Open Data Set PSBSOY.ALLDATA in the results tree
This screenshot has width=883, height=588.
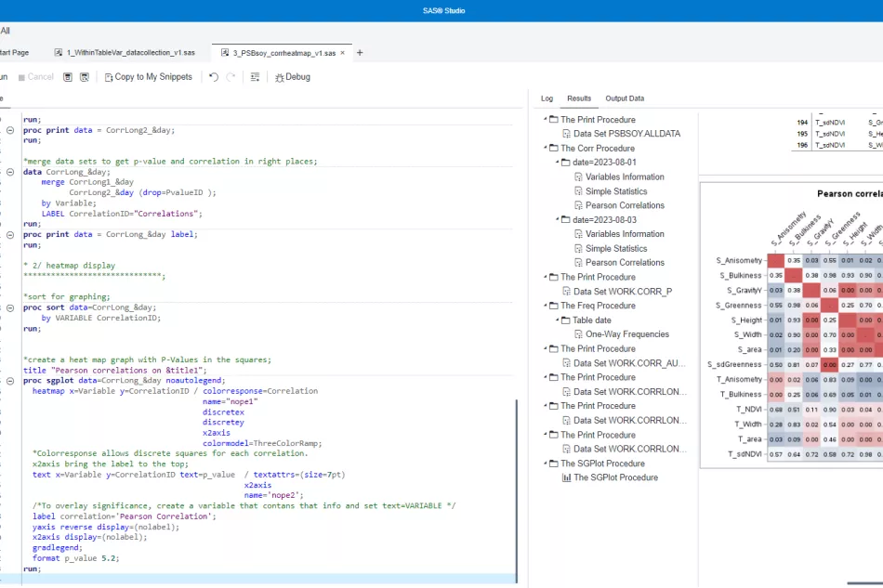(x=621, y=134)
